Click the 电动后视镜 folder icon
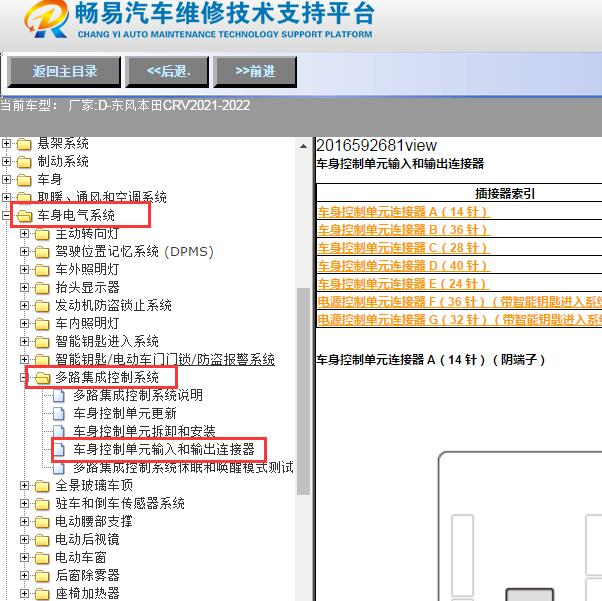602x601 pixels. tap(42, 541)
